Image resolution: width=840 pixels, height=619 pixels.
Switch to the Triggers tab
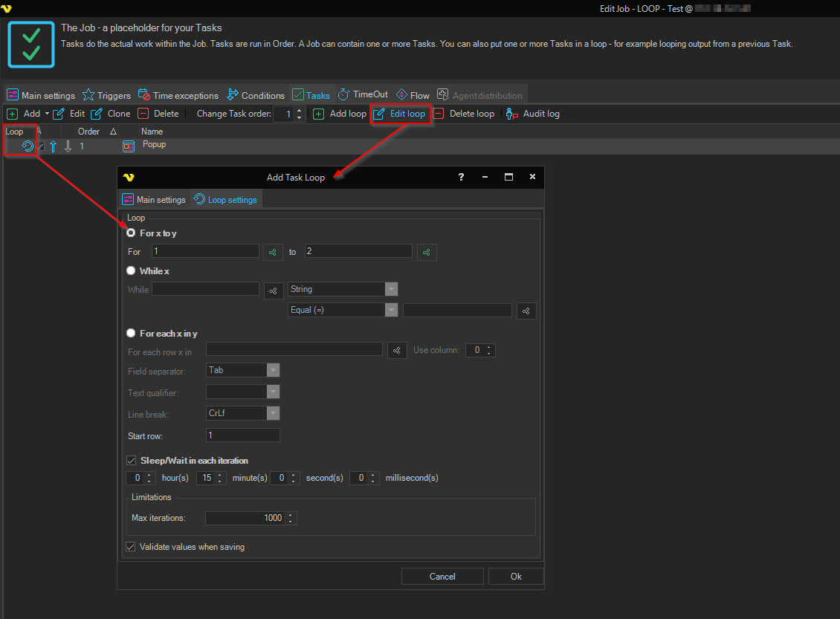click(106, 95)
